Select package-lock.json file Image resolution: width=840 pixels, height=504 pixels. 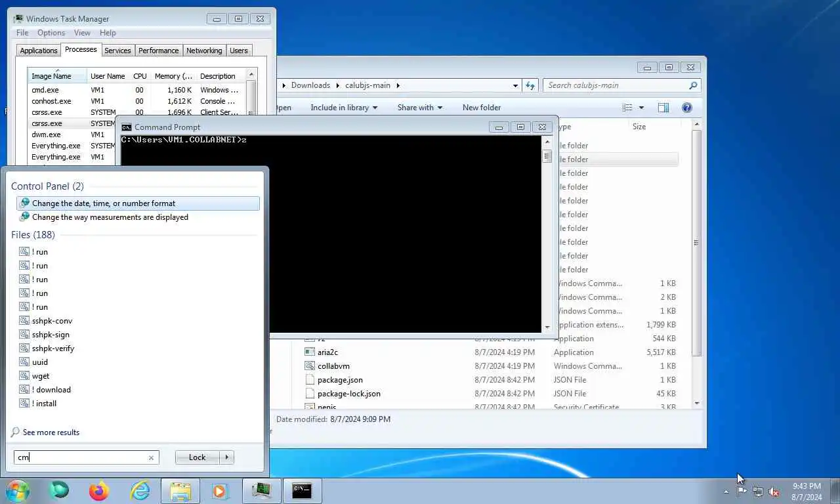click(x=349, y=394)
